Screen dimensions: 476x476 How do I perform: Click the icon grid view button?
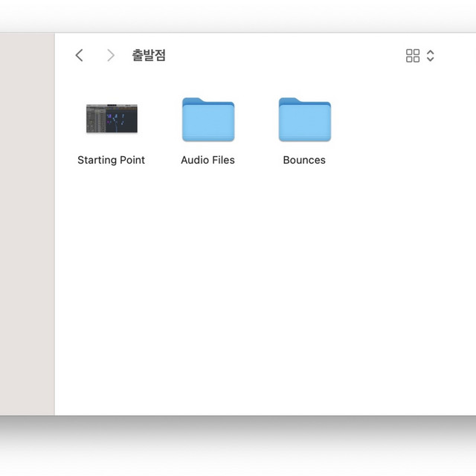413,56
